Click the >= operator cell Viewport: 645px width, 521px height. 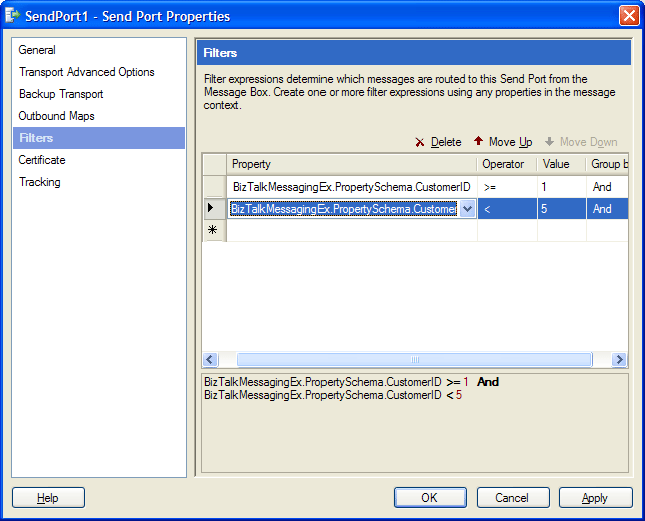(507, 187)
